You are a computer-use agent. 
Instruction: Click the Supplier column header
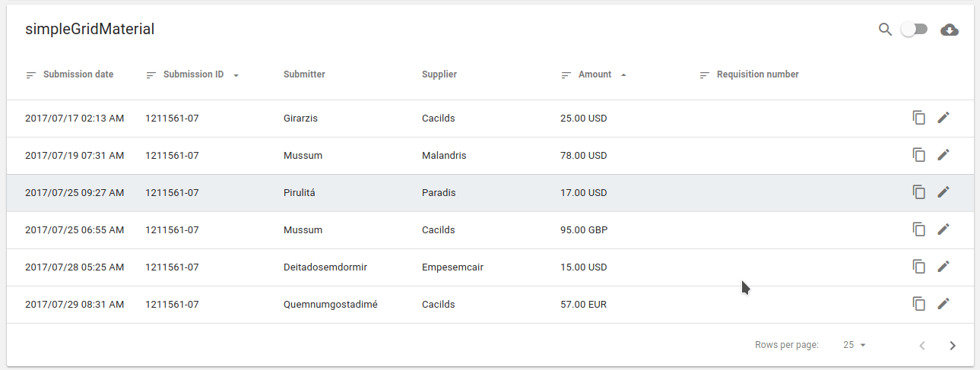439,74
